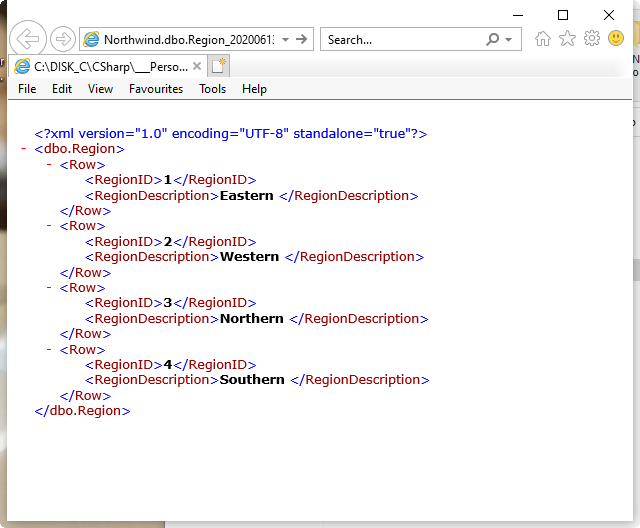640x528 pixels.
Task: Open the View menu
Action: tap(100, 89)
